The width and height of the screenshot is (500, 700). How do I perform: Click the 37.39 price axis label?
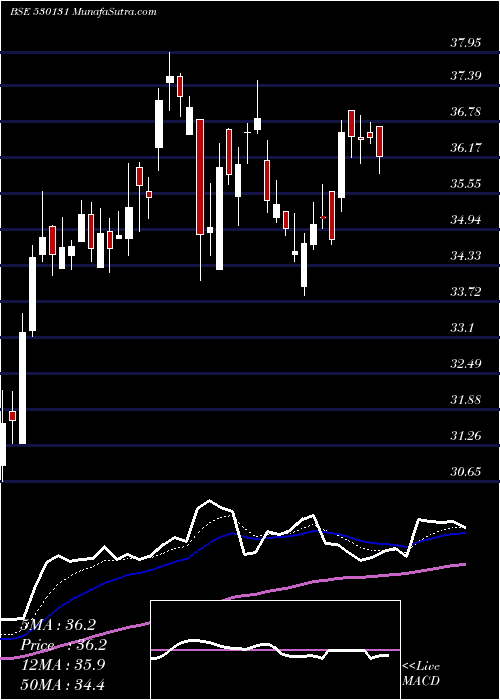[465, 76]
